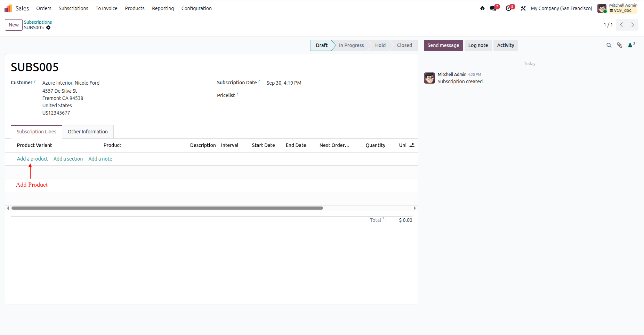The image size is (644, 335).
Task: Click Mitchell Admin avatar in message log
Action: tap(429, 78)
